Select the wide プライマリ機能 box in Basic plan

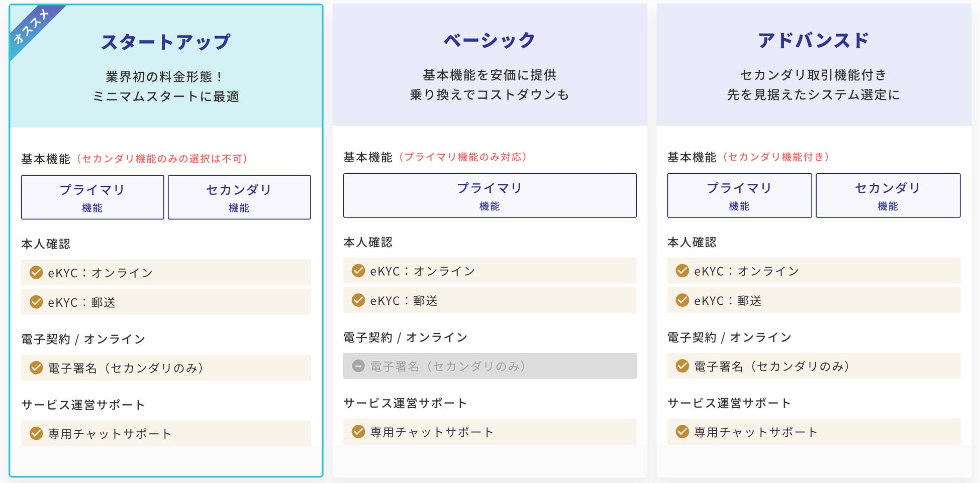[489, 196]
